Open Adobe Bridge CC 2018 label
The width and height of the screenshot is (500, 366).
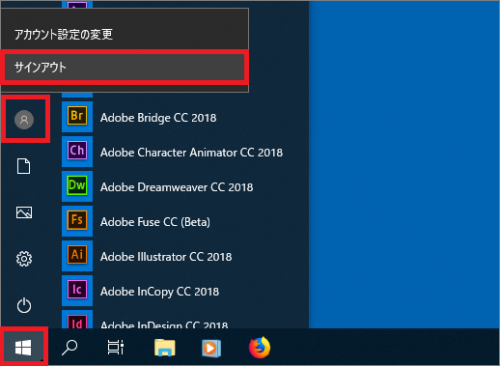(x=158, y=118)
